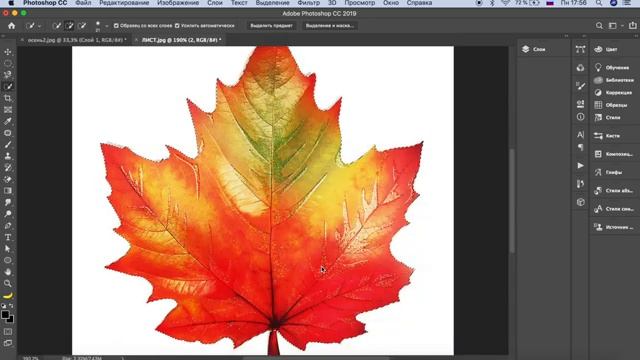Select the Dodge tool

8,214
